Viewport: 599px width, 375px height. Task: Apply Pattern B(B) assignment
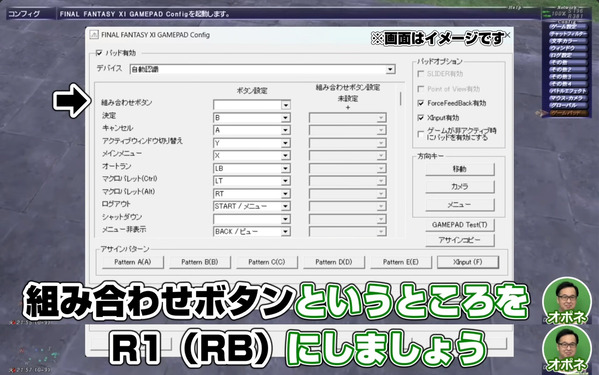(200, 262)
